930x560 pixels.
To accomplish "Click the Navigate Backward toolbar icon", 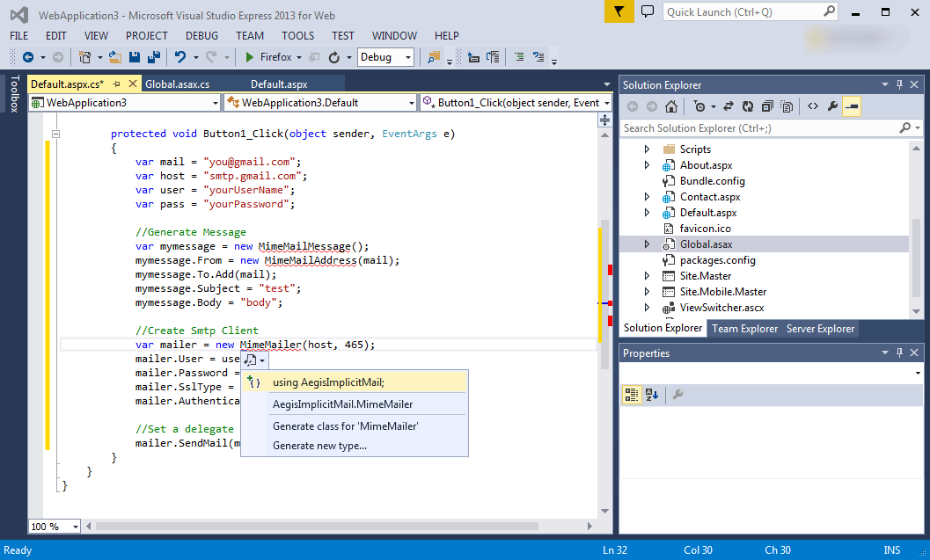I will click(x=28, y=57).
